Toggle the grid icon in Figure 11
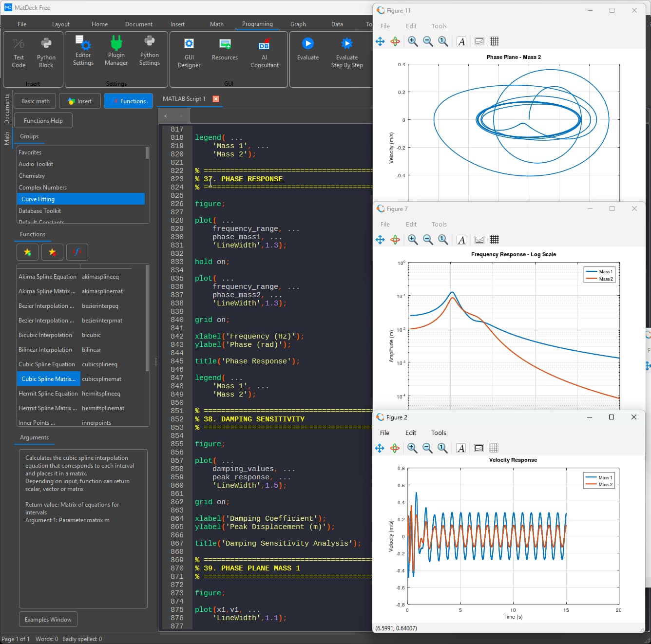The height and width of the screenshot is (644, 651). coord(494,41)
